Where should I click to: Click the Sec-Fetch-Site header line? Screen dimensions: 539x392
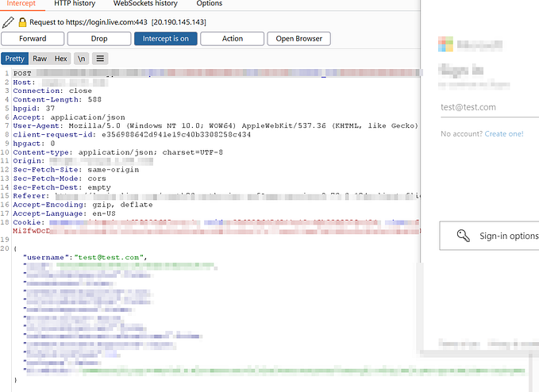[x=76, y=170]
